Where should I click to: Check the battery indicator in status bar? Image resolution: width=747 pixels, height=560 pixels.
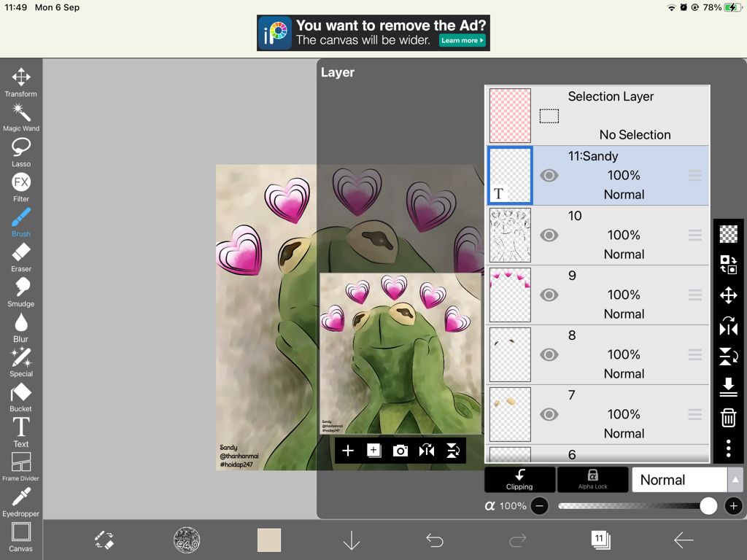click(x=732, y=7)
